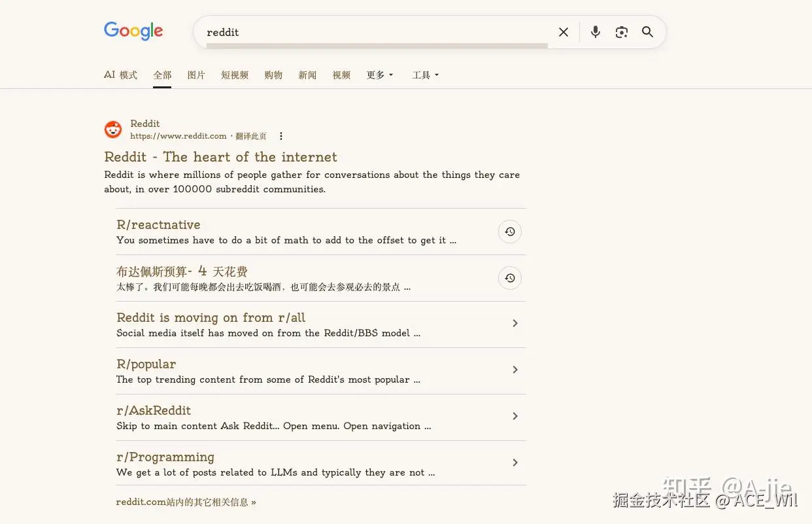Open the r/AskReddit sitelink
812x524 pixels.
pos(154,410)
